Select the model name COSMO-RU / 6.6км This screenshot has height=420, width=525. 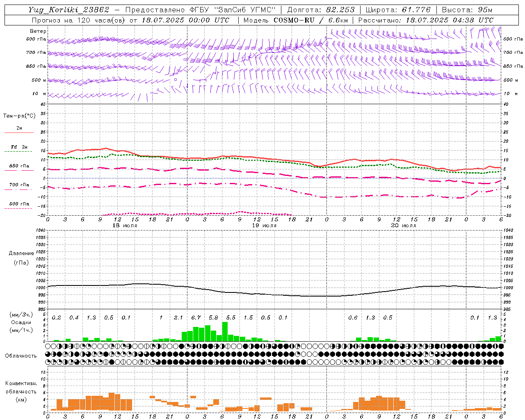[x=311, y=20]
